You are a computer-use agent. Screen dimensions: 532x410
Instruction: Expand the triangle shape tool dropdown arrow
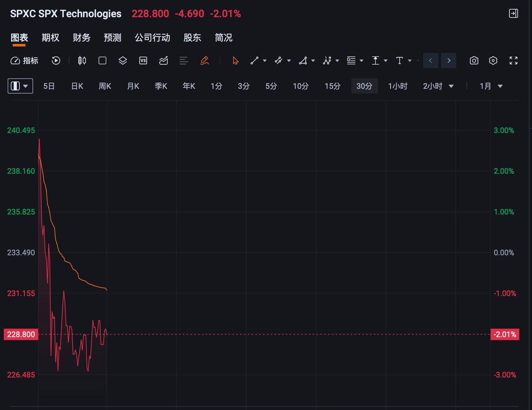[x=313, y=61]
